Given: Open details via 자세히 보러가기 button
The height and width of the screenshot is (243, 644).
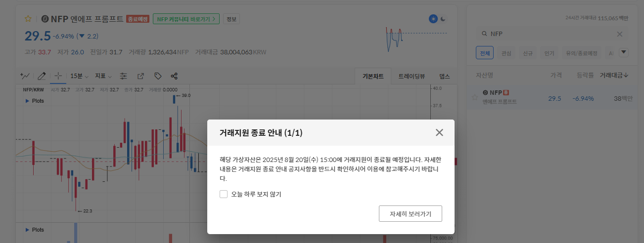Looking at the screenshot, I should coord(411,214).
